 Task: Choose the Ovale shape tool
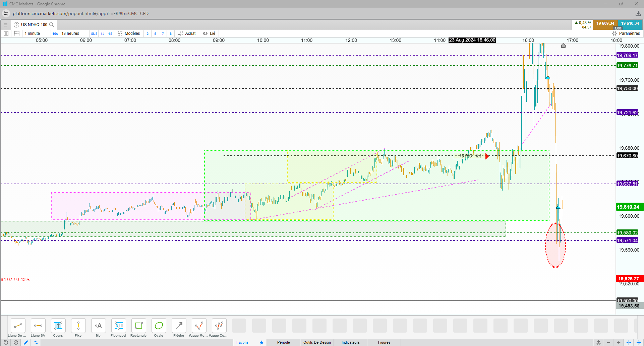click(159, 328)
